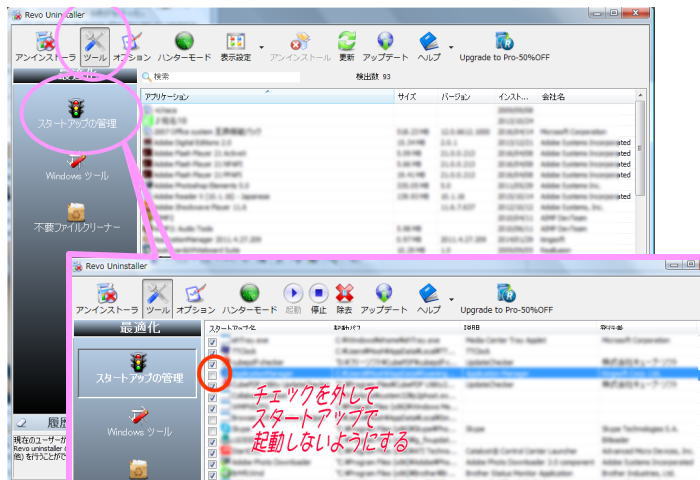The height and width of the screenshot is (480, 700).
Task: Expand the ヘルプ dropdown arrow in the front window
Action: tap(451, 299)
